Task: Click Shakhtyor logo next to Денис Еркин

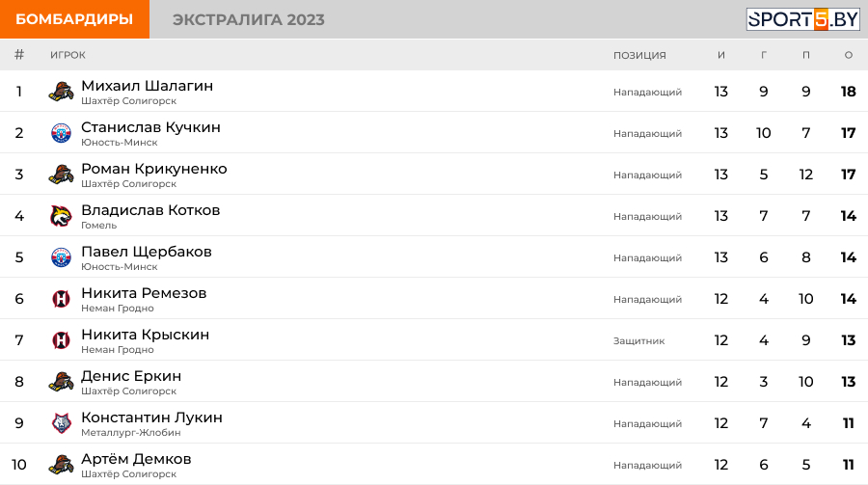Action: click(61, 382)
